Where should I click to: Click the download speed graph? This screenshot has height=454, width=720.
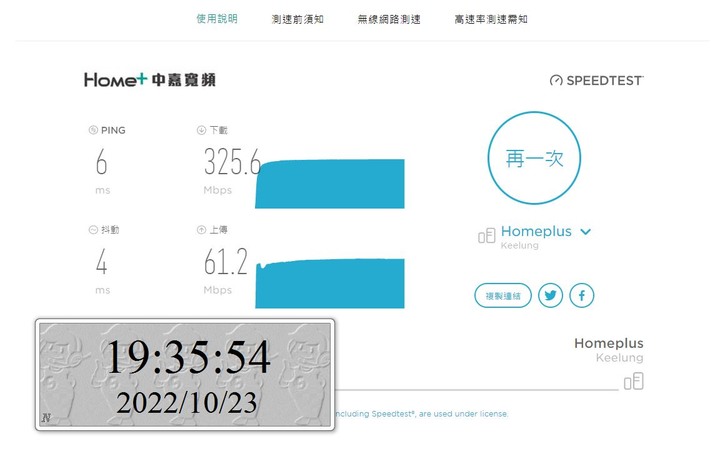(x=330, y=184)
